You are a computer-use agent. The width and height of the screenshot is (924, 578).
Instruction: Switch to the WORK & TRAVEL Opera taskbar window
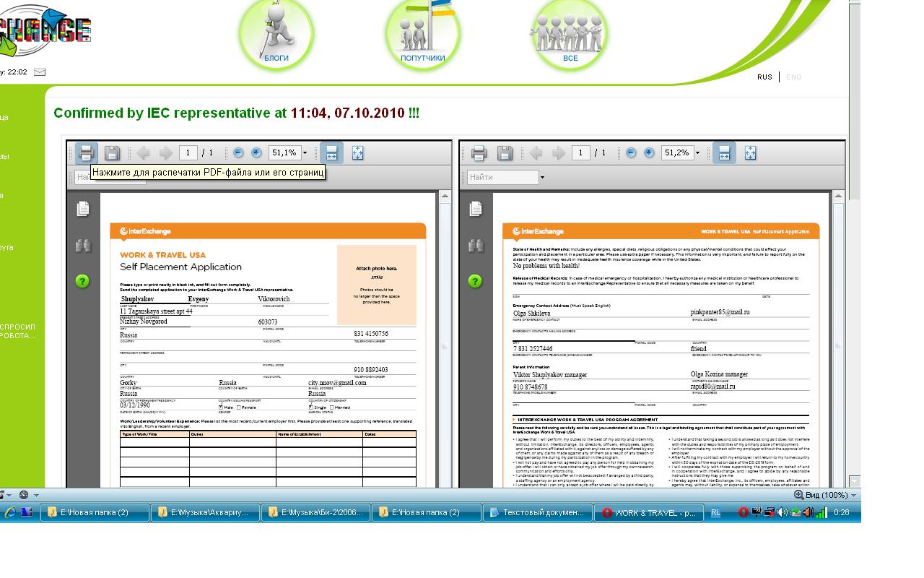tap(648, 512)
